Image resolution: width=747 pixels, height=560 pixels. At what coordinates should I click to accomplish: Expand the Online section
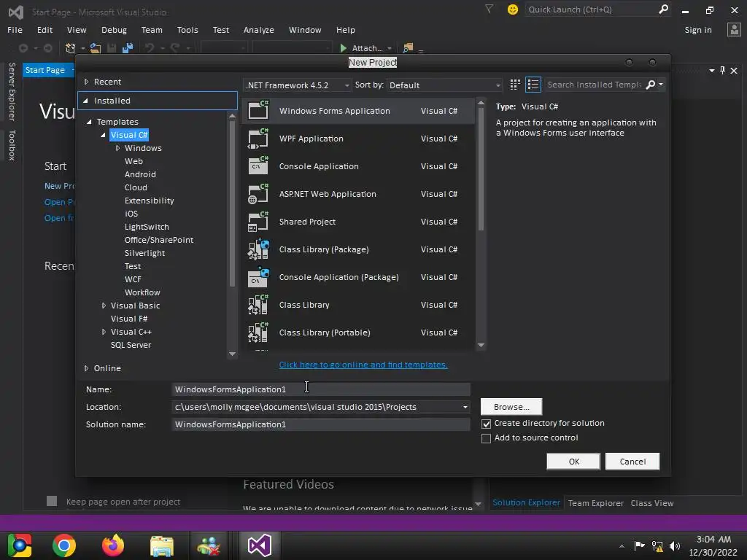pyautogui.click(x=86, y=368)
